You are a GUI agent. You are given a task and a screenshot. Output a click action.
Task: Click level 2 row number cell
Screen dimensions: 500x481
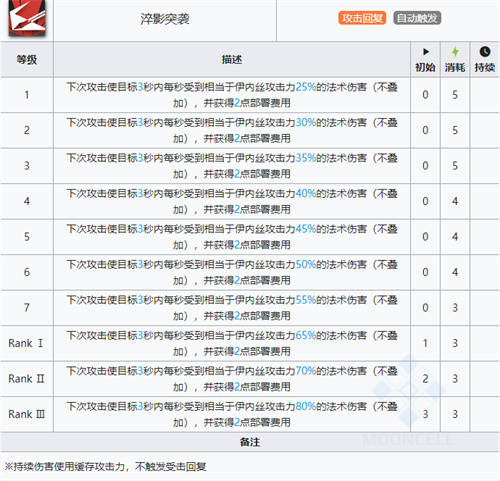(x=27, y=130)
